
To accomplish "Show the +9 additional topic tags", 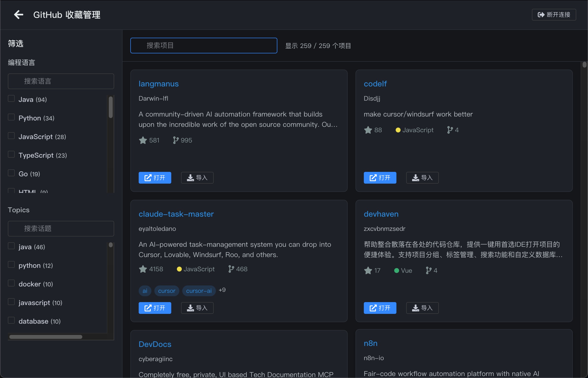I will point(222,290).
